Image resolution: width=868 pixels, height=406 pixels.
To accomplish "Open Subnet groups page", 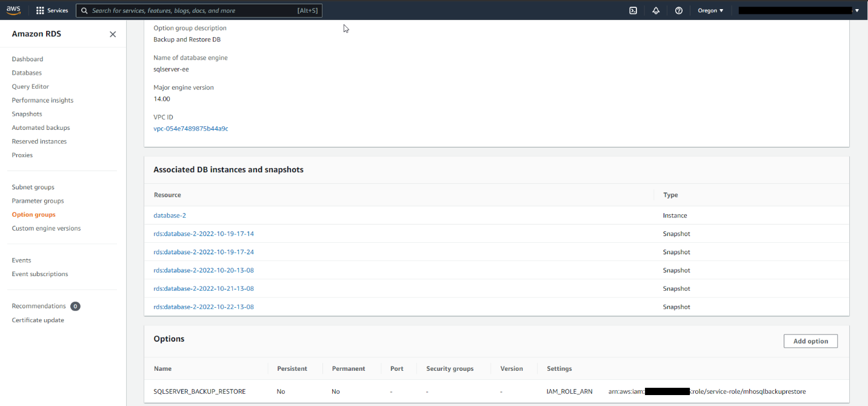I will point(33,187).
